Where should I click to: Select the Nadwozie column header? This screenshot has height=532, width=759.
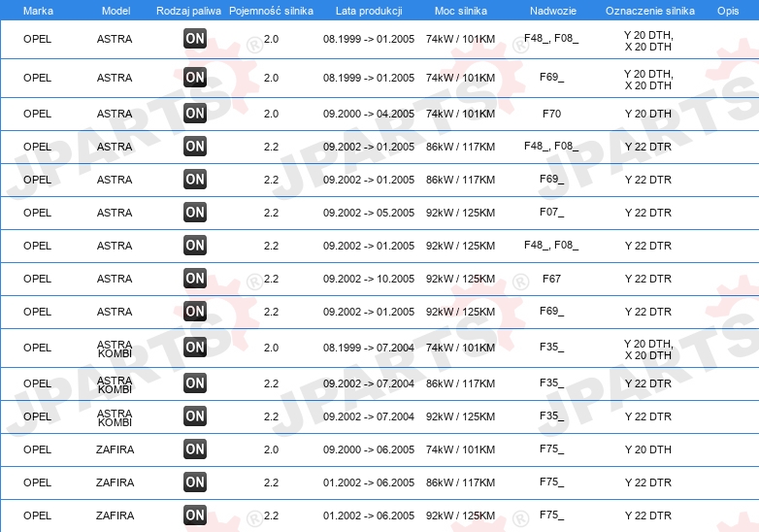click(553, 11)
